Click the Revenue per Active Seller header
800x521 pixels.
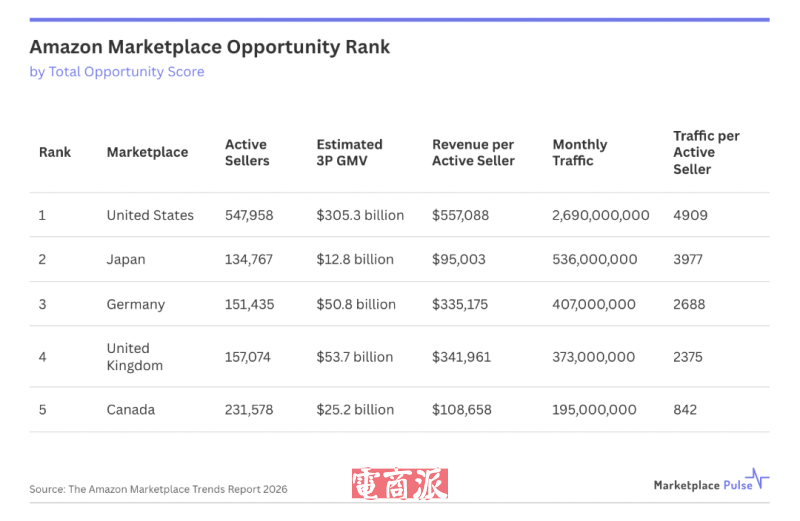coord(473,152)
